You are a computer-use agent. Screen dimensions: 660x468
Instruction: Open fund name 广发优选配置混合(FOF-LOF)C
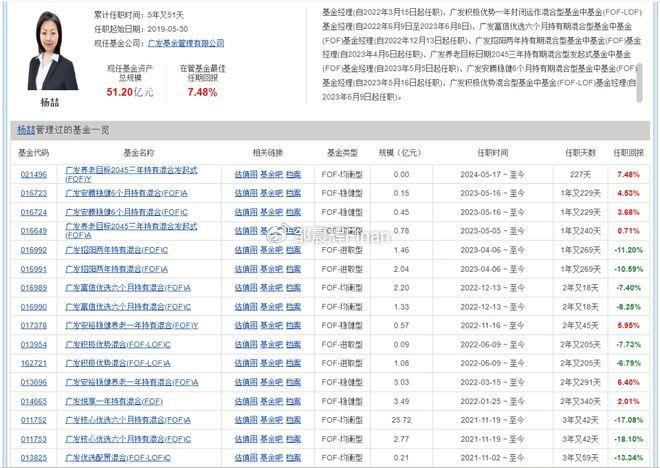coord(118,457)
